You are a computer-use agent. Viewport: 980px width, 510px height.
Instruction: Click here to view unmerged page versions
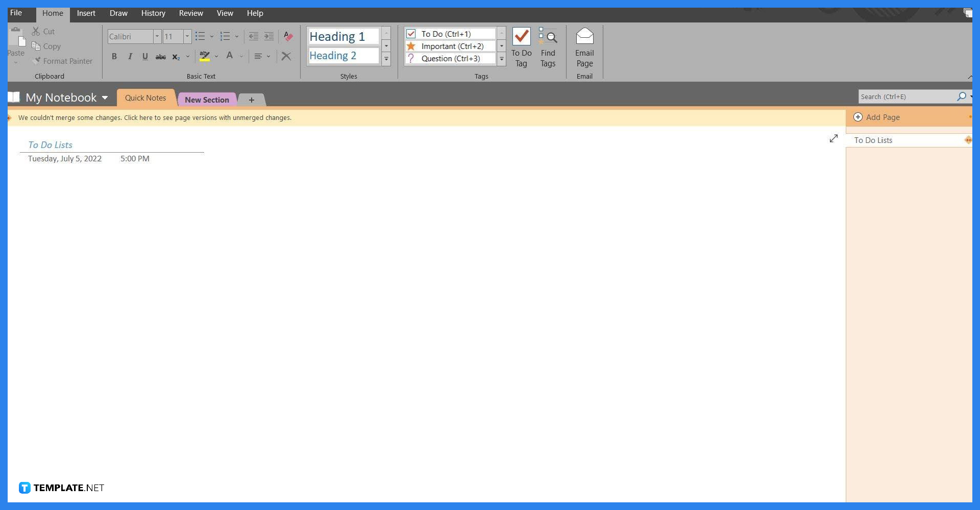pyautogui.click(x=153, y=117)
